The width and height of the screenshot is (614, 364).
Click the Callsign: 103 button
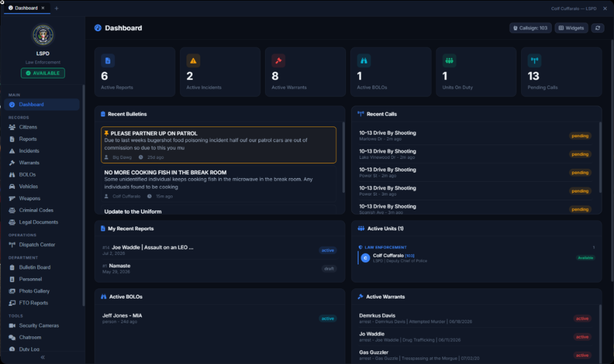(530, 28)
